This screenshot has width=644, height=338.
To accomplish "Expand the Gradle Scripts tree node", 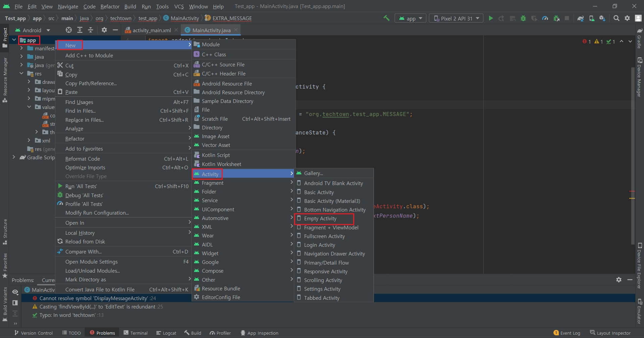I will (x=14, y=157).
